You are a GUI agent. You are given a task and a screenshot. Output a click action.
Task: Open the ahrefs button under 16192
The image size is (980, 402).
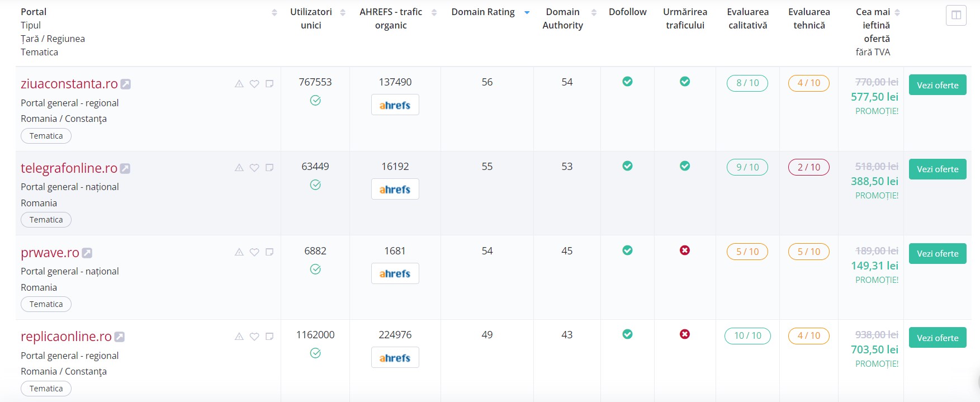(x=395, y=189)
